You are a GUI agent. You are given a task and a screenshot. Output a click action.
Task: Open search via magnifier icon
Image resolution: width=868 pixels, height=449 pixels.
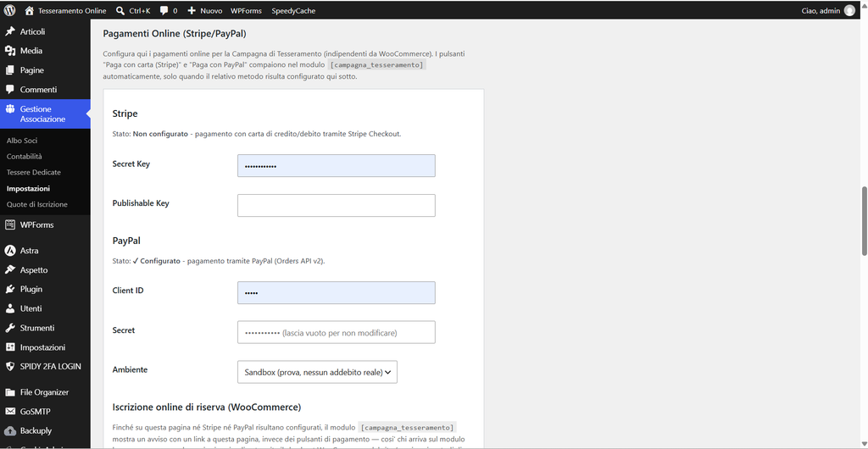point(120,10)
